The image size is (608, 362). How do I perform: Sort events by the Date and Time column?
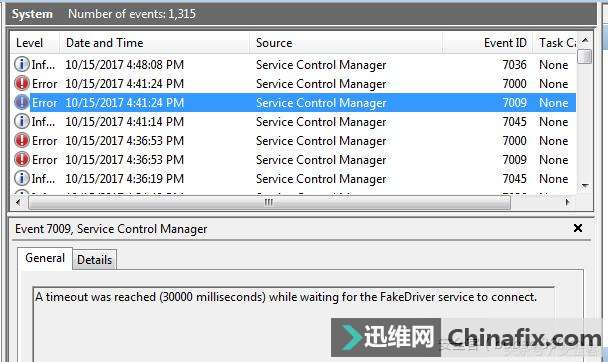[x=154, y=43]
